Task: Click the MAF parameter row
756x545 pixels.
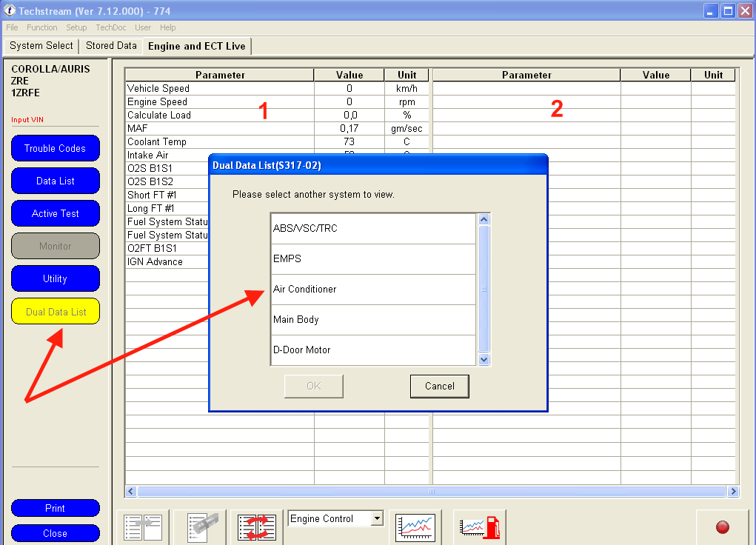Action: [x=277, y=128]
